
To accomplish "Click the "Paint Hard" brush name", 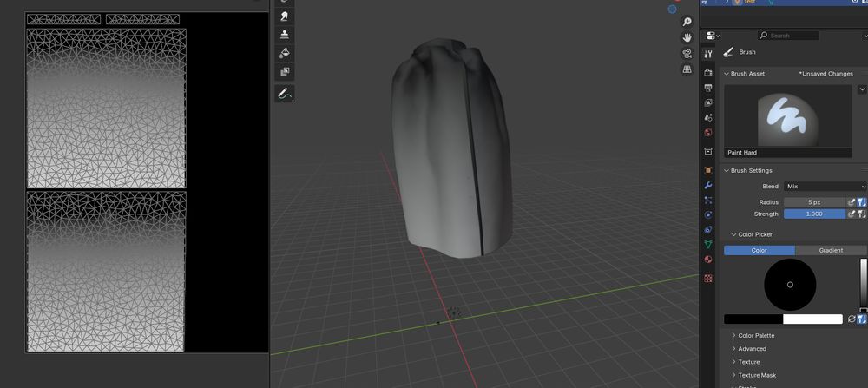I will (742, 152).
